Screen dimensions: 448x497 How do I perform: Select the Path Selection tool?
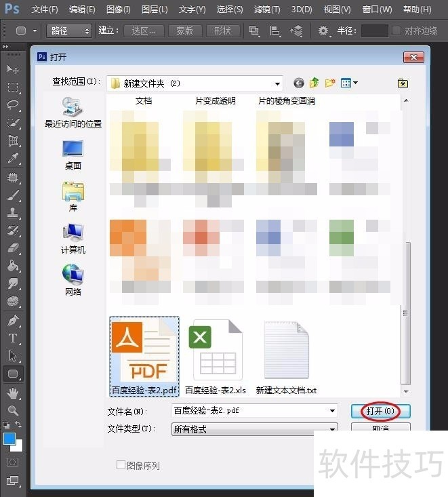pos(13,356)
